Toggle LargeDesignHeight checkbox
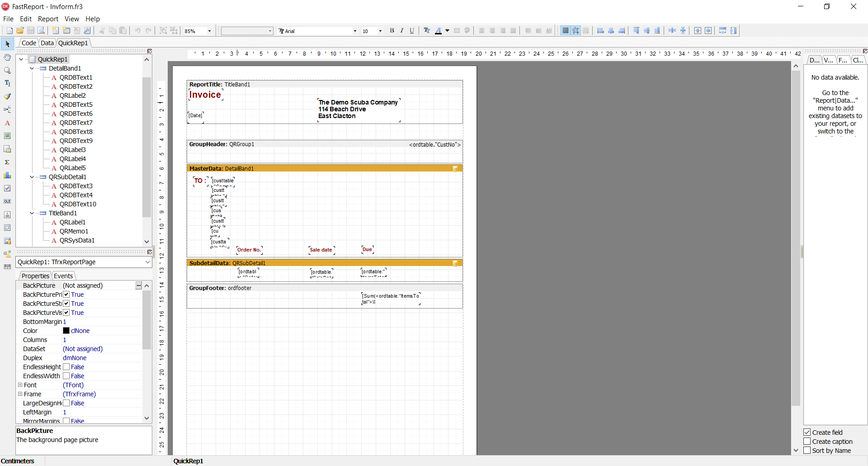Viewport: 868px width, 466px height. (x=66, y=403)
